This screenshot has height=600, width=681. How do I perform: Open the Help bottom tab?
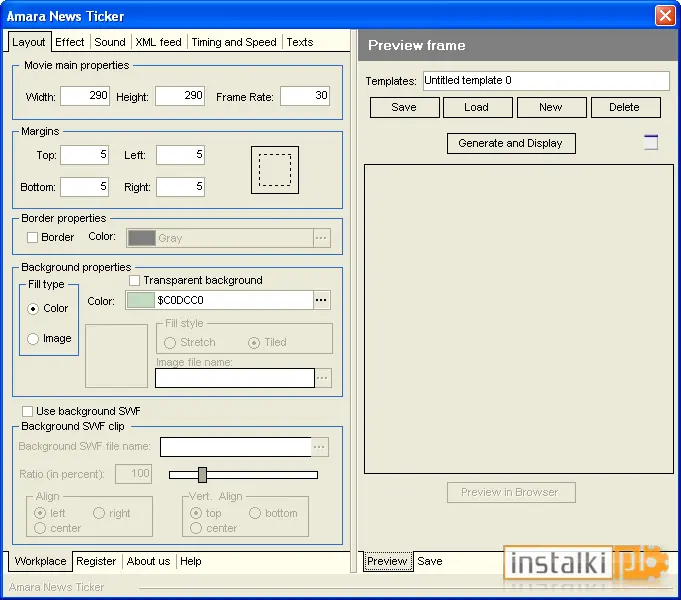191,561
